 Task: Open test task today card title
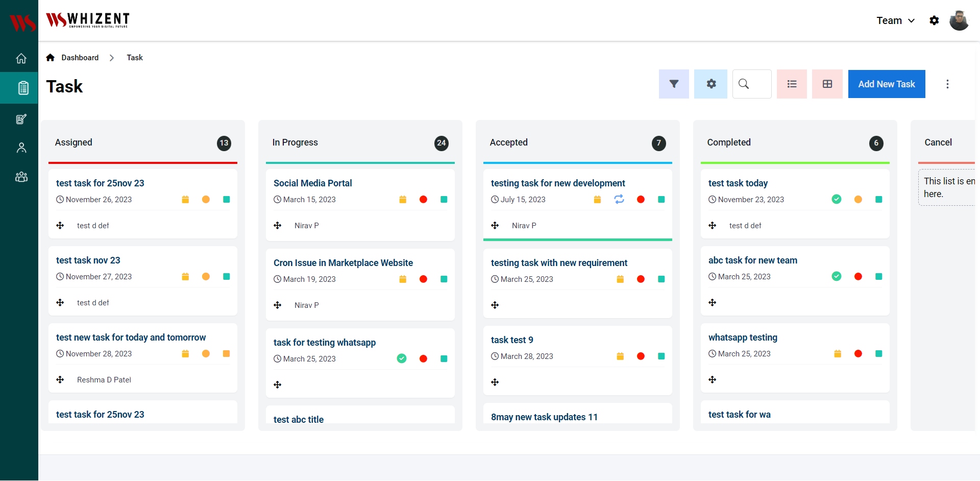click(738, 183)
